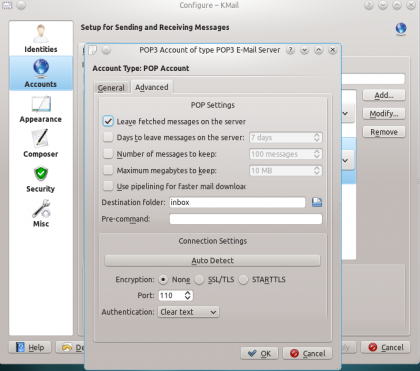Image resolution: width=420 pixels, height=371 pixels.
Task: Open the Security shield section
Action: pyautogui.click(x=41, y=179)
